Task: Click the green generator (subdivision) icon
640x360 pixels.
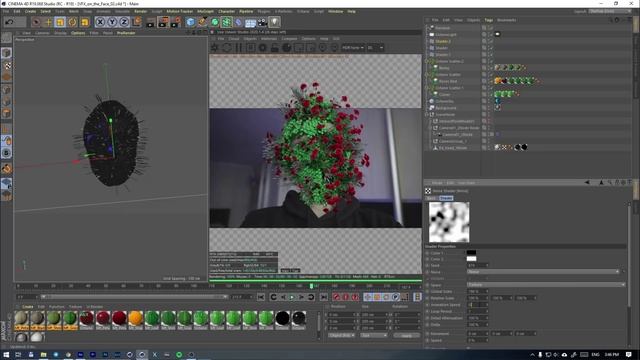Action: coord(215,22)
